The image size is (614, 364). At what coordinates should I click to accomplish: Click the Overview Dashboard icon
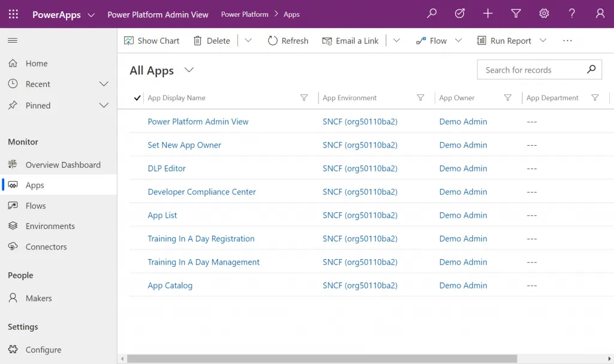point(13,164)
